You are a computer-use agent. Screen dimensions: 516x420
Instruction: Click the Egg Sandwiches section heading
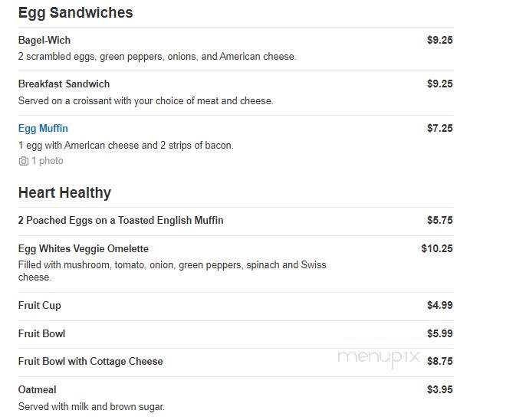(76, 13)
